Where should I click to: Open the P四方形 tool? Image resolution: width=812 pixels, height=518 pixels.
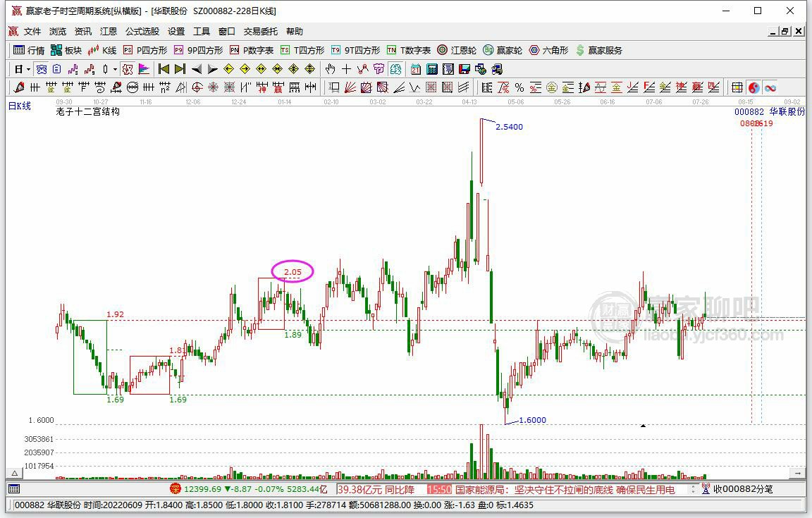pos(145,50)
